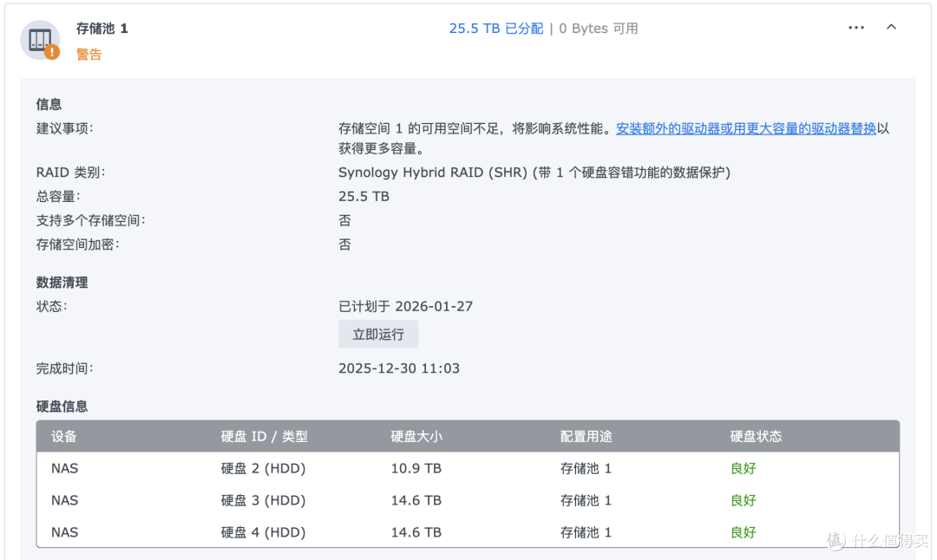937x560 pixels.
Task: Click the 0 Bytes 可用 text
Action: [x=598, y=28]
